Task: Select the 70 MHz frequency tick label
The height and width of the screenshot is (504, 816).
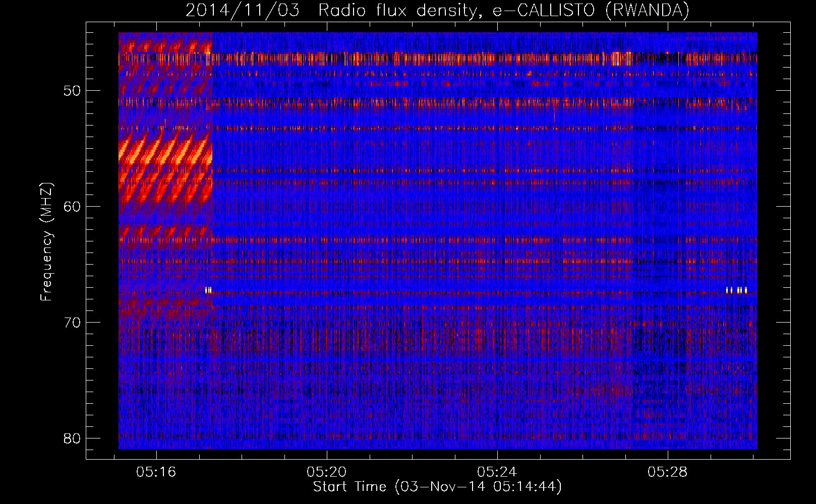Action: pos(72,323)
